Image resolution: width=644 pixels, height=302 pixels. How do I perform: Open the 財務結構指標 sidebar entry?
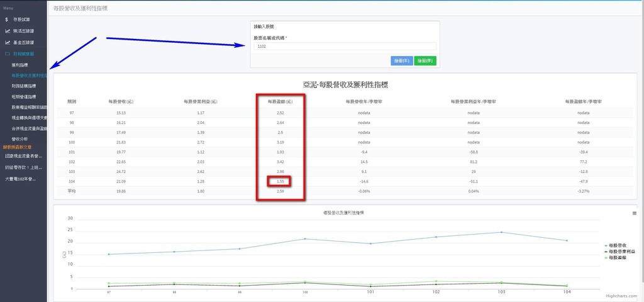click(x=24, y=86)
